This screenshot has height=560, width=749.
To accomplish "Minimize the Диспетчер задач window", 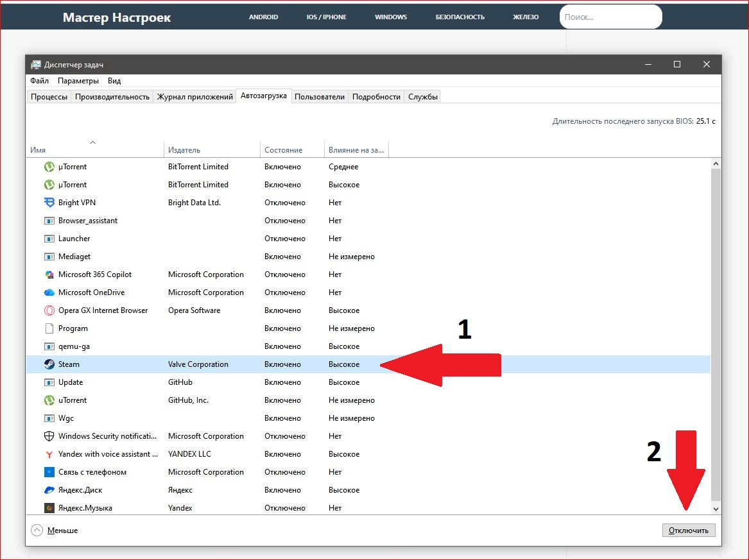I will (x=648, y=64).
